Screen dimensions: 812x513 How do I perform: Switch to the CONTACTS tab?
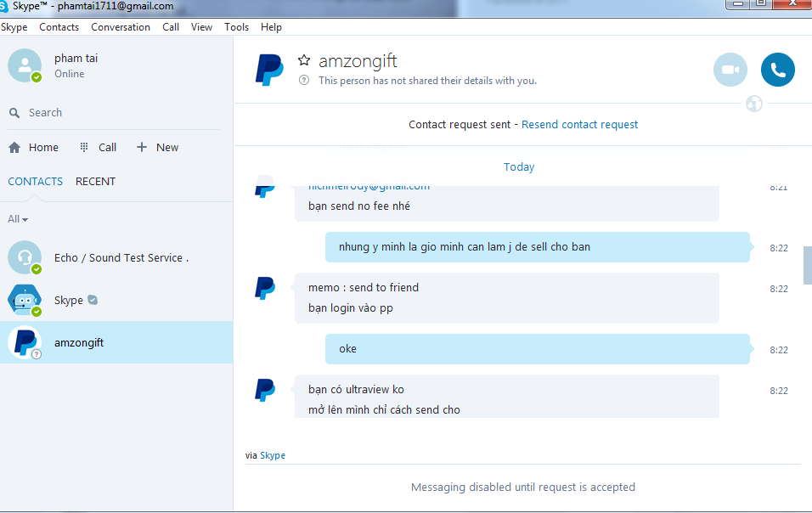(x=35, y=182)
